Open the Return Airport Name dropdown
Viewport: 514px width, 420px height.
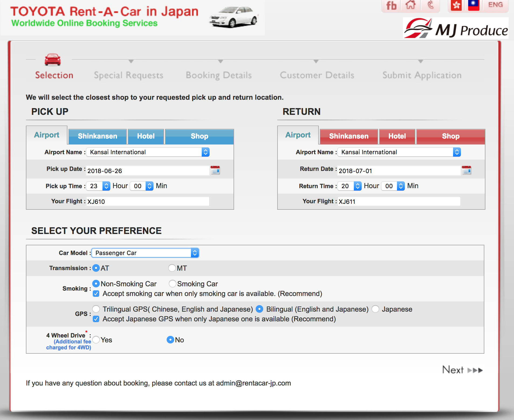click(x=399, y=152)
